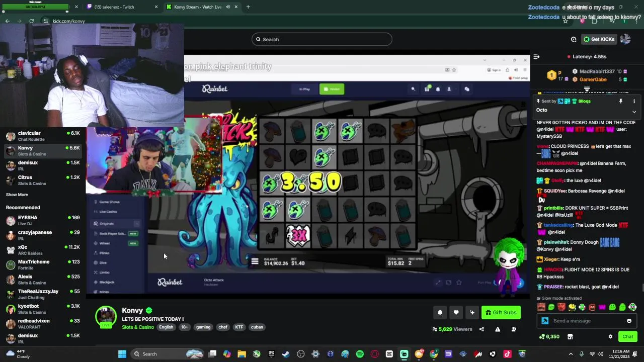644x362 pixels.
Task: Open the channel points shop icon
Action: 570,336
